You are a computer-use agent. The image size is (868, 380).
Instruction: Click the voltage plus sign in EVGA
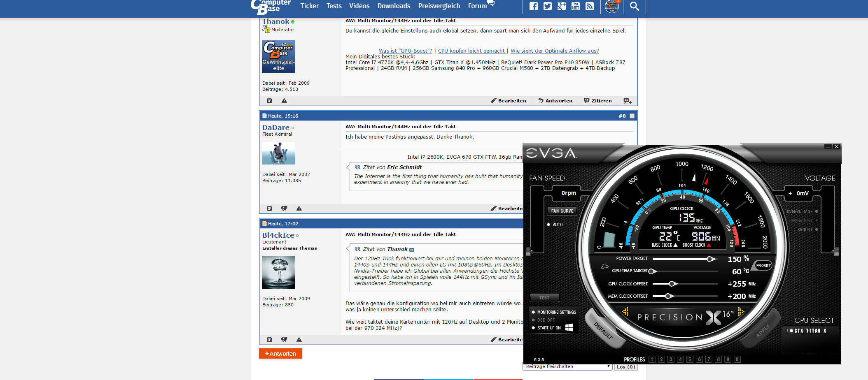pos(790,193)
